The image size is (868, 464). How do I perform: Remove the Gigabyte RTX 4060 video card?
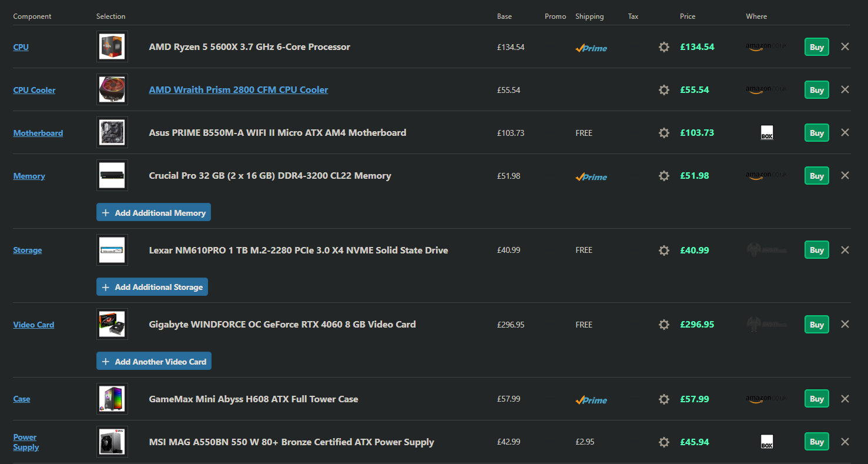tap(845, 324)
